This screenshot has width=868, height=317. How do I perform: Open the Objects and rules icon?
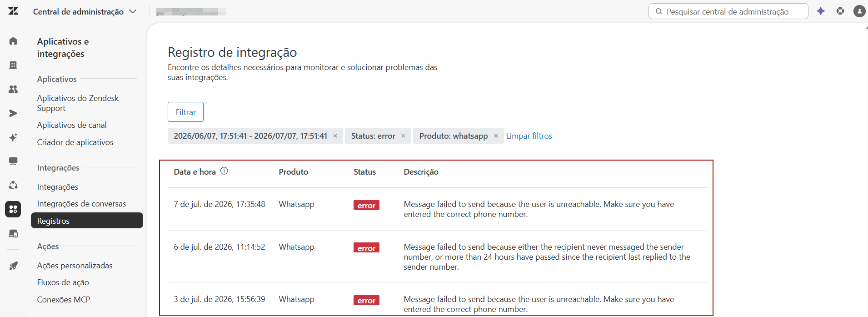(13, 185)
